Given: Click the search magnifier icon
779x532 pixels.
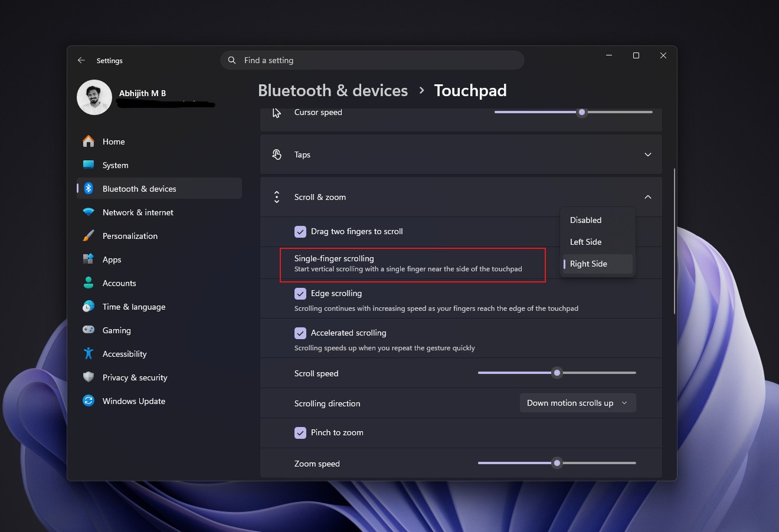Looking at the screenshot, I should (232, 60).
